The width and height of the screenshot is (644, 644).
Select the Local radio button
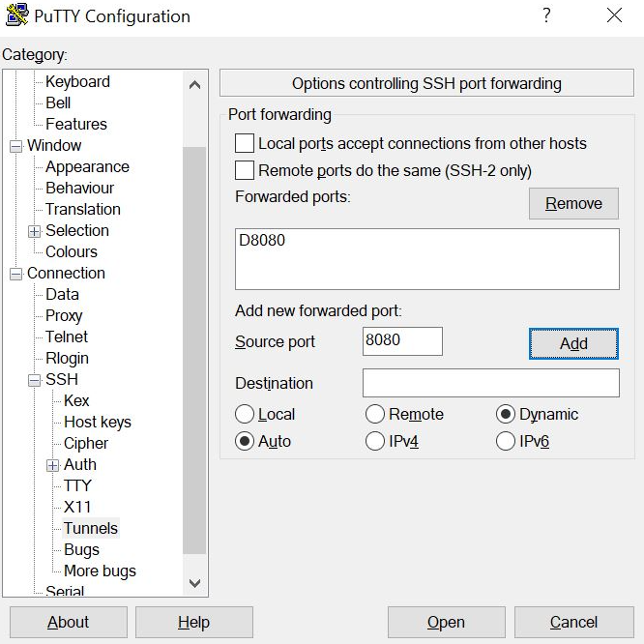(245, 414)
